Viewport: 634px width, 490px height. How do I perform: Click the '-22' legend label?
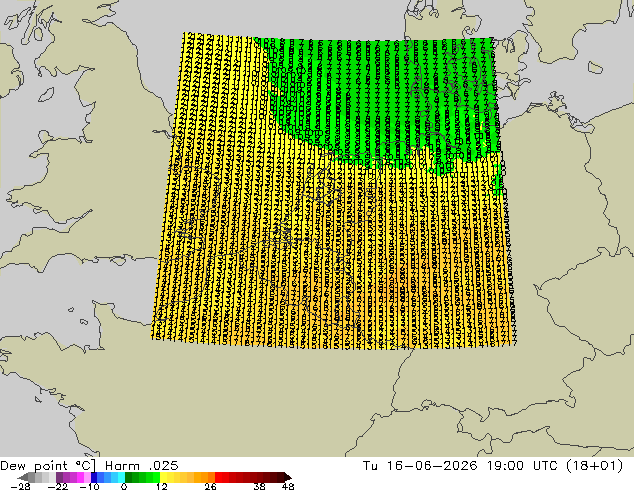point(58,486)
